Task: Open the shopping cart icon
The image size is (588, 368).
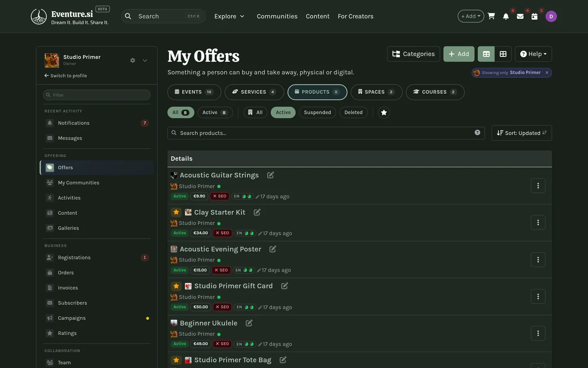Action: point(492,16)
